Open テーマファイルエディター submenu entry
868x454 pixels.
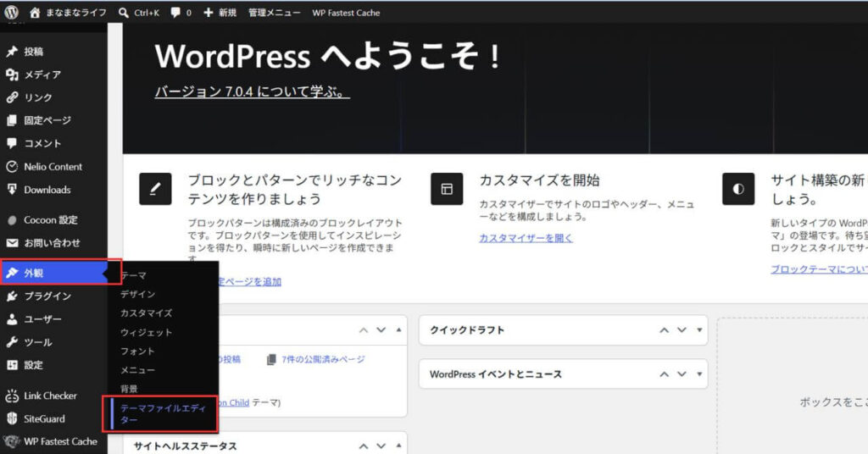pos(163,413)
